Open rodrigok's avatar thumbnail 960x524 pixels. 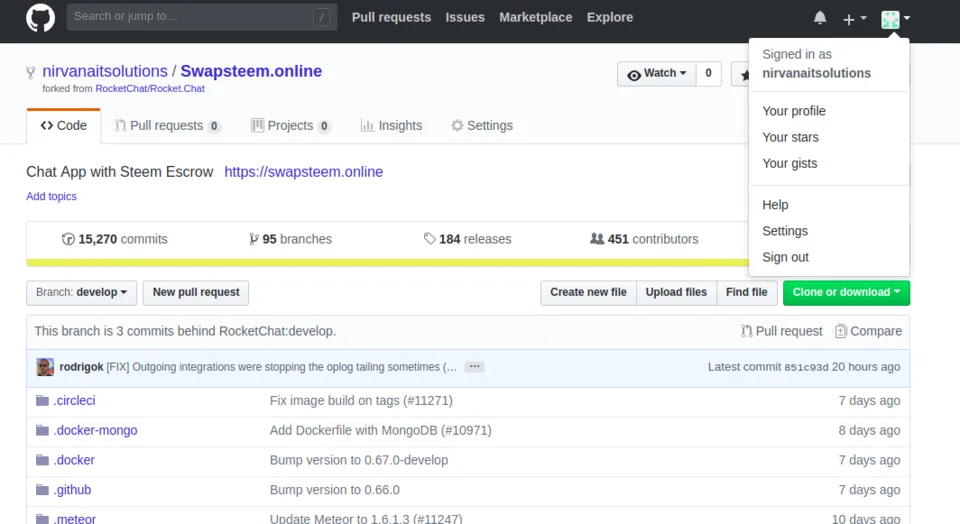click(45, 367)
